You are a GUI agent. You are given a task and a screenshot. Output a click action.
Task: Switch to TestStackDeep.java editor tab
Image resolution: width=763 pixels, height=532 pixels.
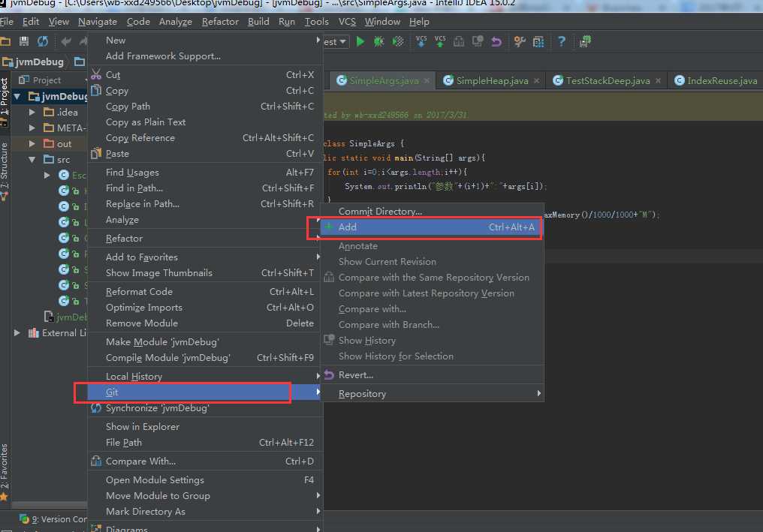click(608, 81)
